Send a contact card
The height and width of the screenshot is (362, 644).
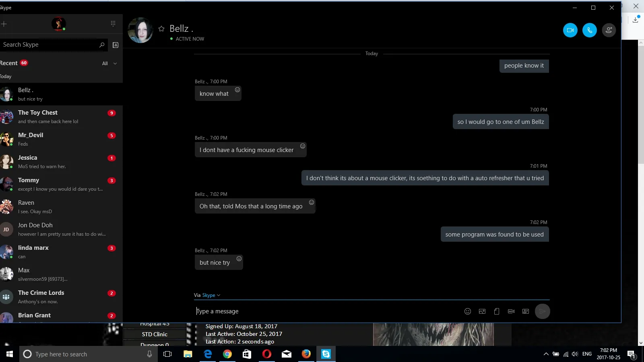point(526,311)
